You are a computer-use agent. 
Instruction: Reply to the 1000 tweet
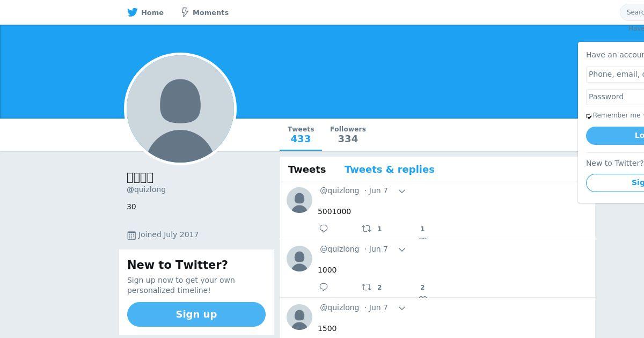click(x=324, y=287)
